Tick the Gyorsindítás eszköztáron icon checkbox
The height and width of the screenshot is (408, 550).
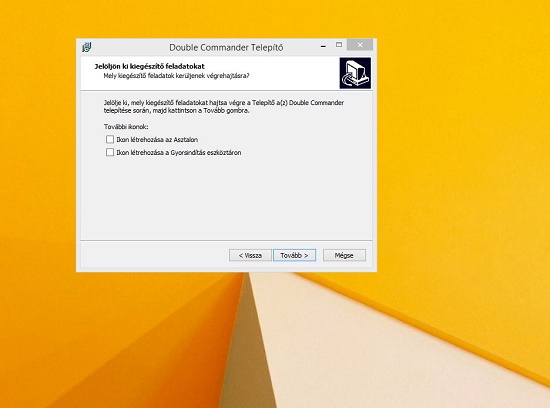click(x=110, y=152)
